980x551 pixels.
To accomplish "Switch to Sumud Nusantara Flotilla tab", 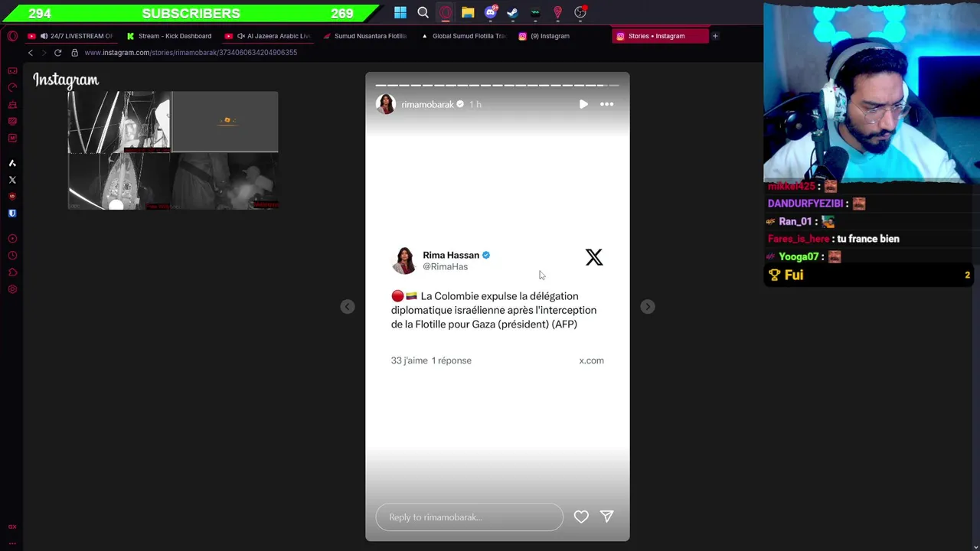I will coord(365,36).
